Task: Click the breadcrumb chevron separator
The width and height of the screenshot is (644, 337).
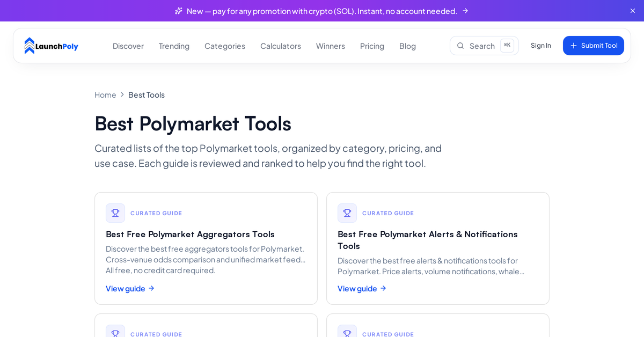Action: pos(122,95)
